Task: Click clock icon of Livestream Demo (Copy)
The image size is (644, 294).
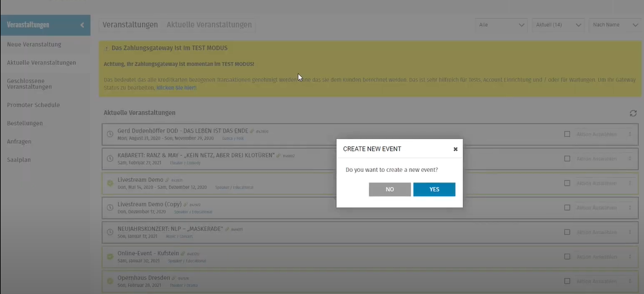Action: coord(110,207)
